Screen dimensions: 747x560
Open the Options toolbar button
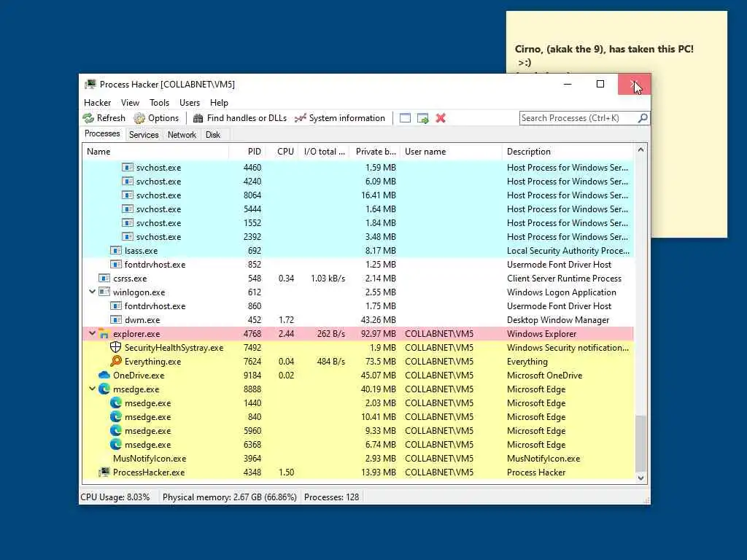pyautogui.click(x=156, y=118)
